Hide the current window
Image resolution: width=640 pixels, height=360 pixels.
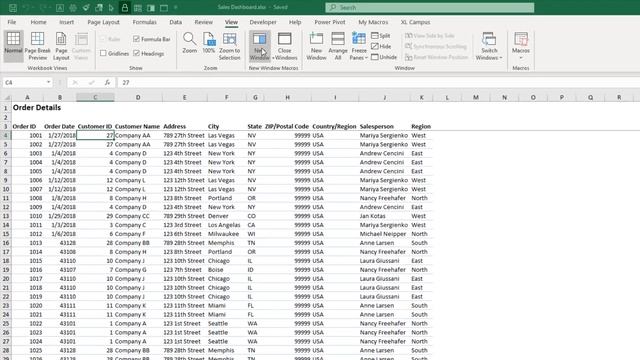pos(381,47)
